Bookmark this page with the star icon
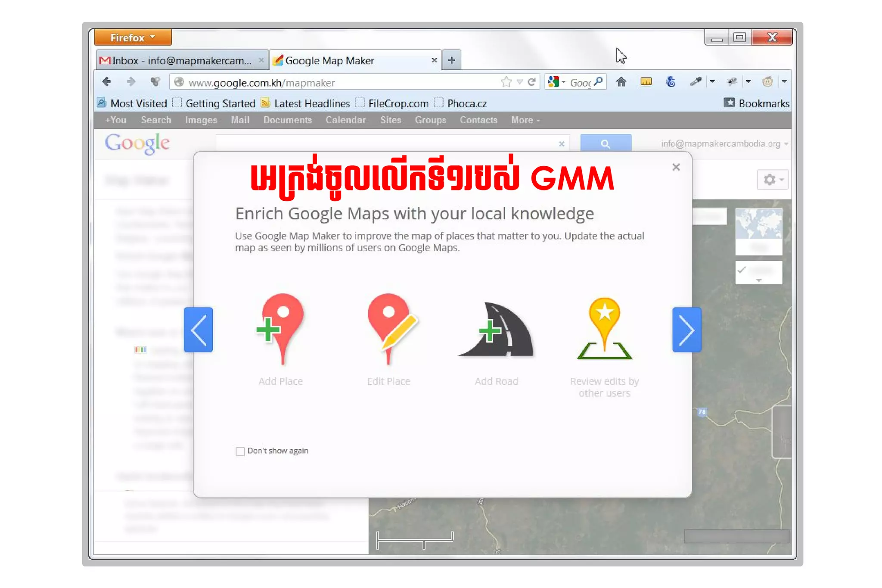The height and width of the screenshot is (588, 882). (x=506, y=82)
